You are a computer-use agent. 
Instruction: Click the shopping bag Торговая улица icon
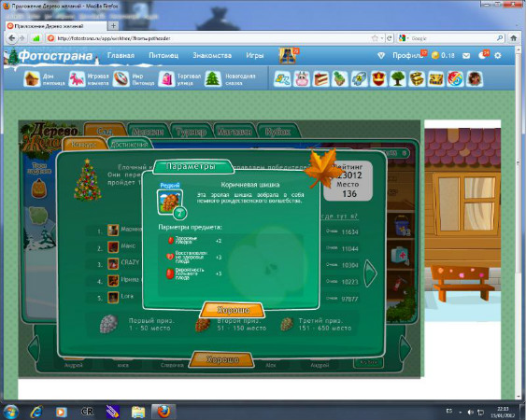coord(166,79)
